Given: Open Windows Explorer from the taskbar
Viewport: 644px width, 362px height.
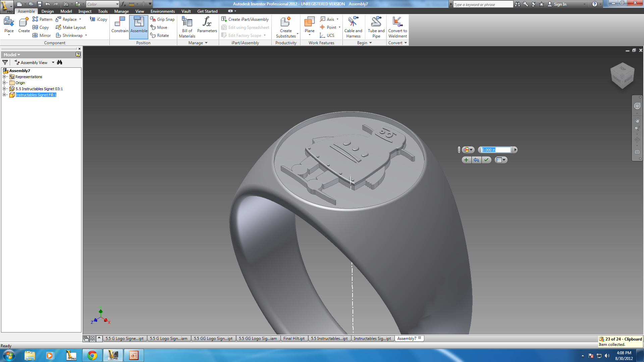Looking at the screenshot, I should click(30, 355).
